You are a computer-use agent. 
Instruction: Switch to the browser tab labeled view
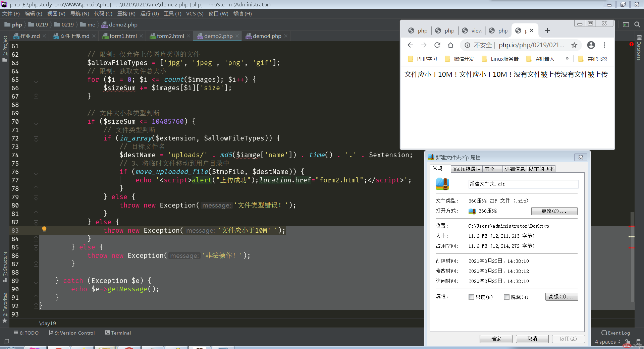(472, 31)
